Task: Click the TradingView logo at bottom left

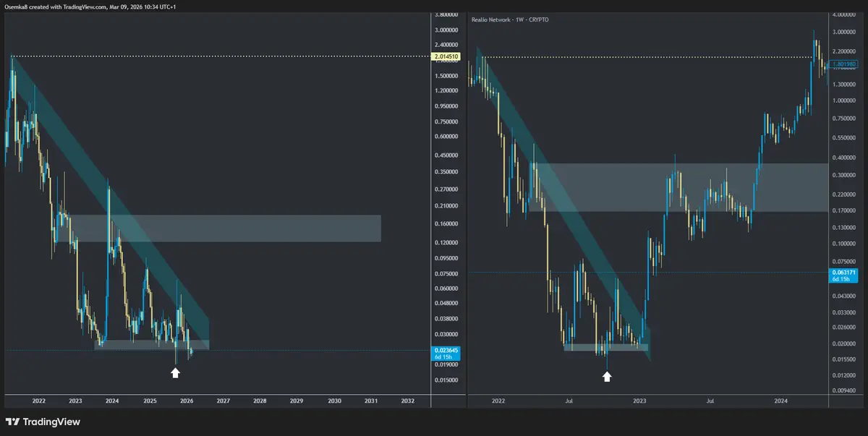Action: (x=43, y=422)
